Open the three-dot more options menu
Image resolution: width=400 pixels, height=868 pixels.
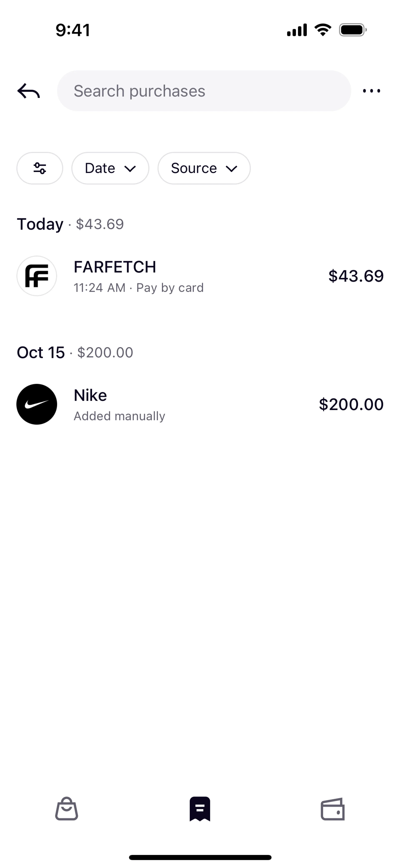click(371, 91)
